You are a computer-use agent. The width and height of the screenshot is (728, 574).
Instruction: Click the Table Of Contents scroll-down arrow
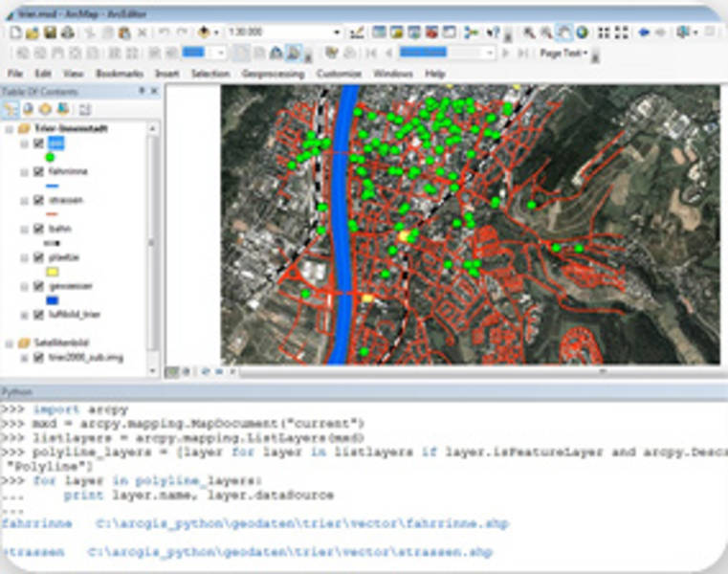pyautogui.click(x=152, y=371)
